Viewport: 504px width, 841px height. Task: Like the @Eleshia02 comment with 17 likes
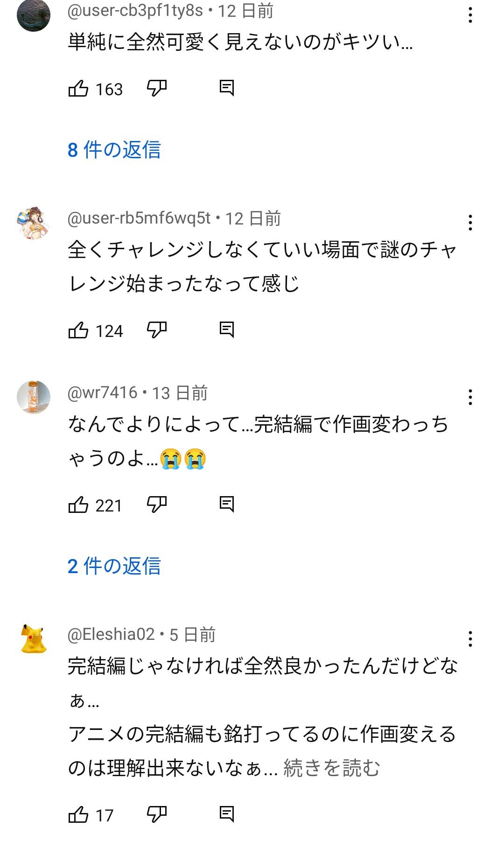click(78, 814)
